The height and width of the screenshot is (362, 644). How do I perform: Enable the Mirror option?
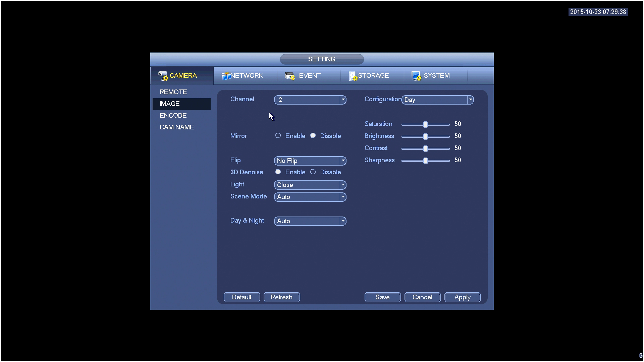pyautogui.click(x=278, y=136)
